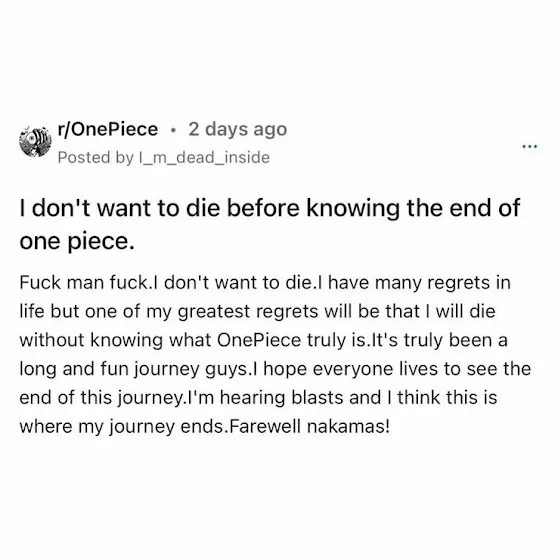Image resolution: width=560 pixels, height=560 pixels.
Task: Click the word 'OnePiece' in the post body
Action: pyautogui.click(x=259, y=340)
